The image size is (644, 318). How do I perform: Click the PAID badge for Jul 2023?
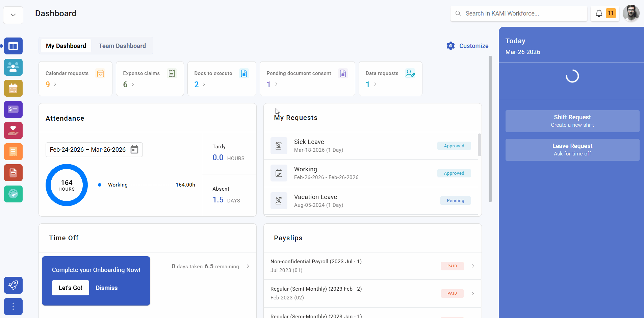[452, 266]
